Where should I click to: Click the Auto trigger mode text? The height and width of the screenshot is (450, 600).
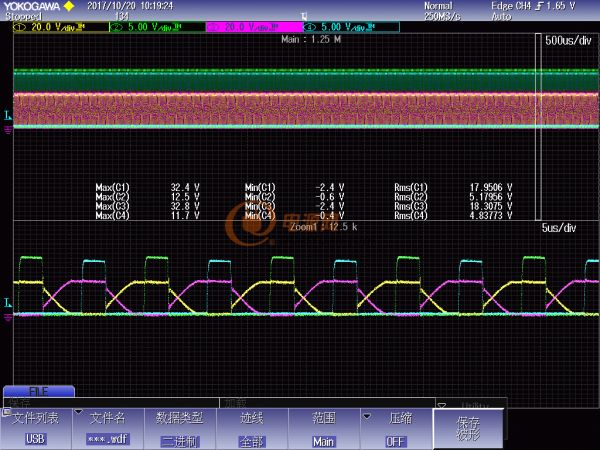(x=501, y=16)
